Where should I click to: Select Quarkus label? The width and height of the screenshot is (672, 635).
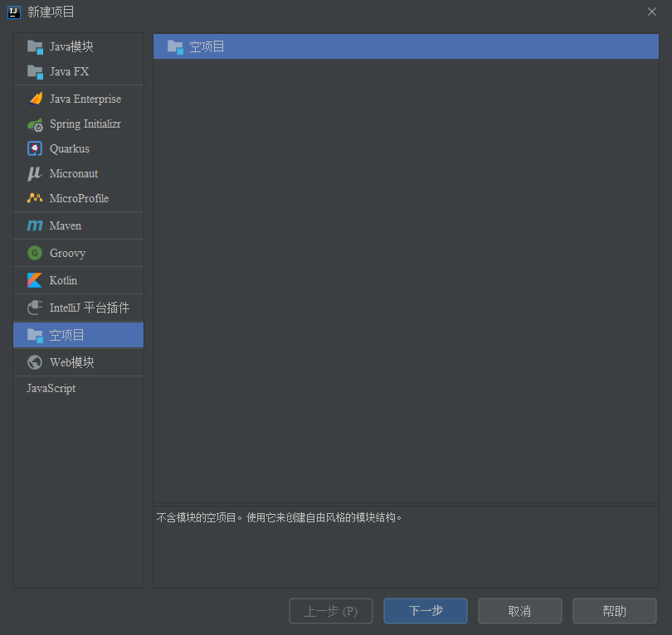pos(70,148)
